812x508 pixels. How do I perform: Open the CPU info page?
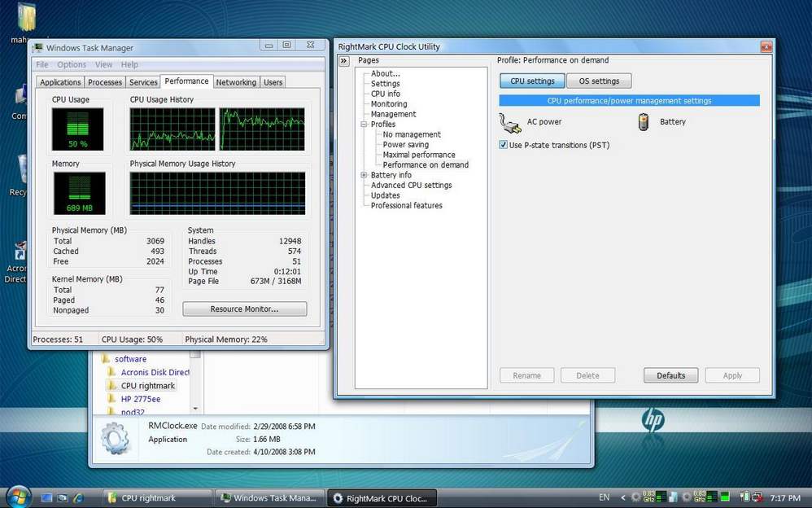(x=386, y=94)
